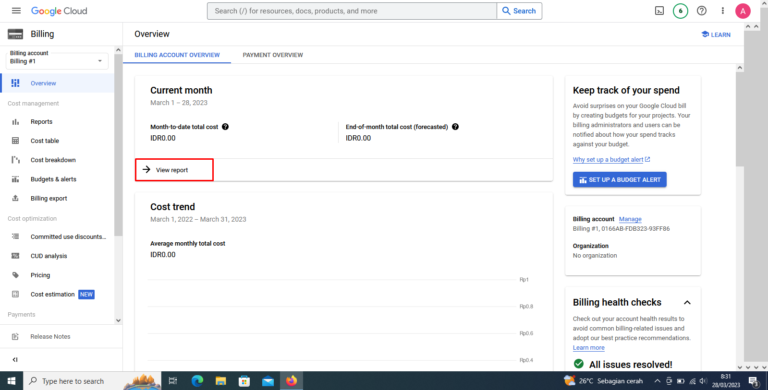Open Reports in the sidebar
The height and width of the screenshot is (390, 768).
(57, 122)
